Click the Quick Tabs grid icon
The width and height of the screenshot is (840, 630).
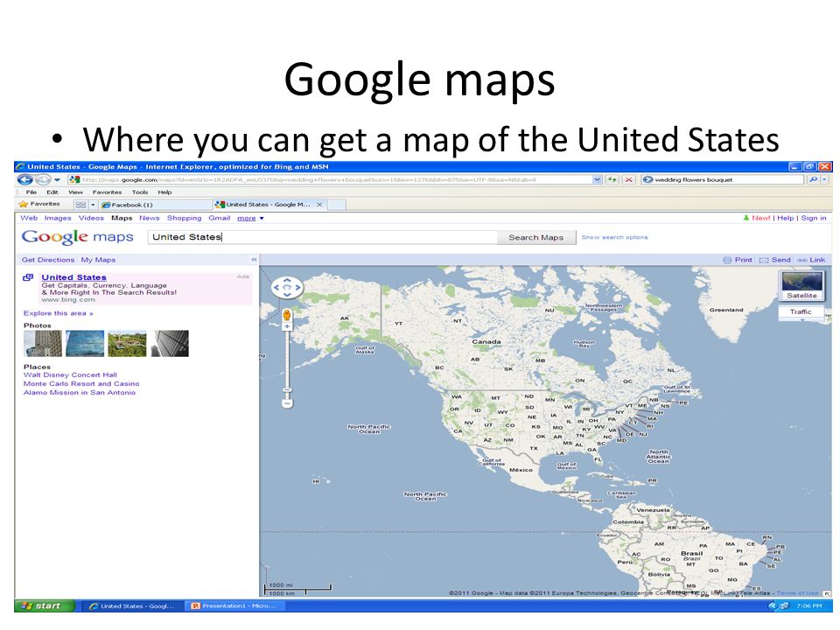pos(80,205)
